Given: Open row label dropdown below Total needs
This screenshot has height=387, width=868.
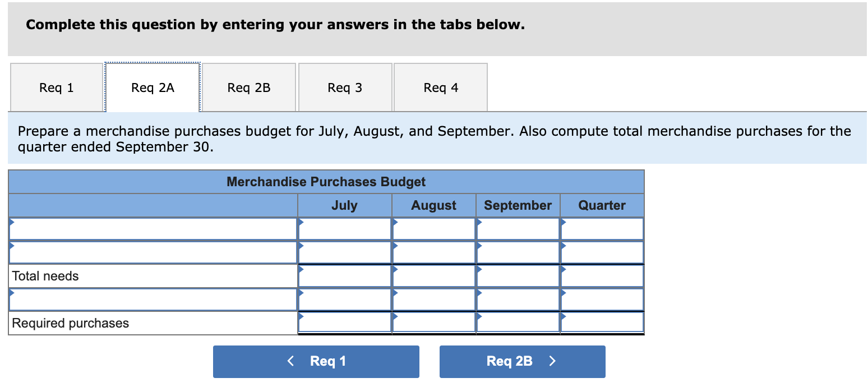Looking at the screenshot, I should (x=153, y=300).
